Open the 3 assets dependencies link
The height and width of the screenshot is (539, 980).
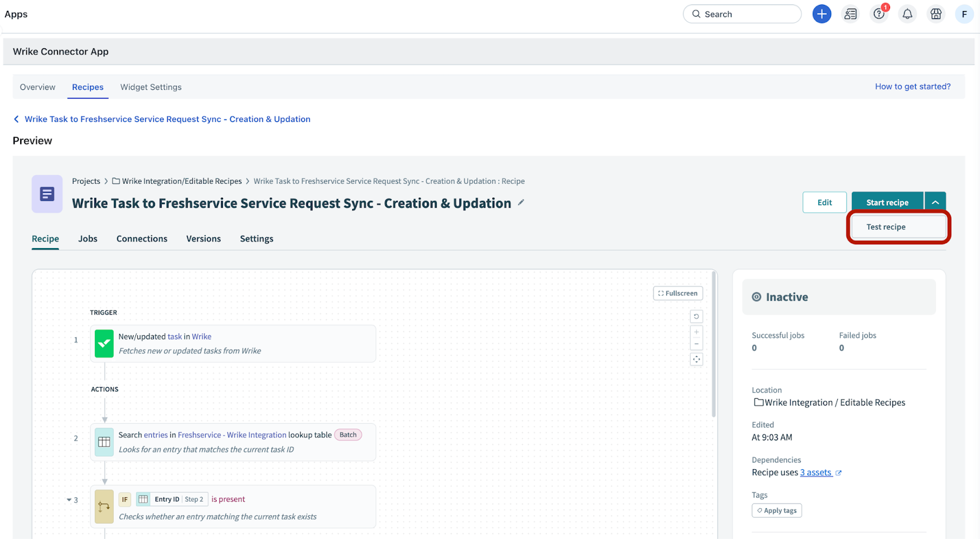(x=816, y=472)
